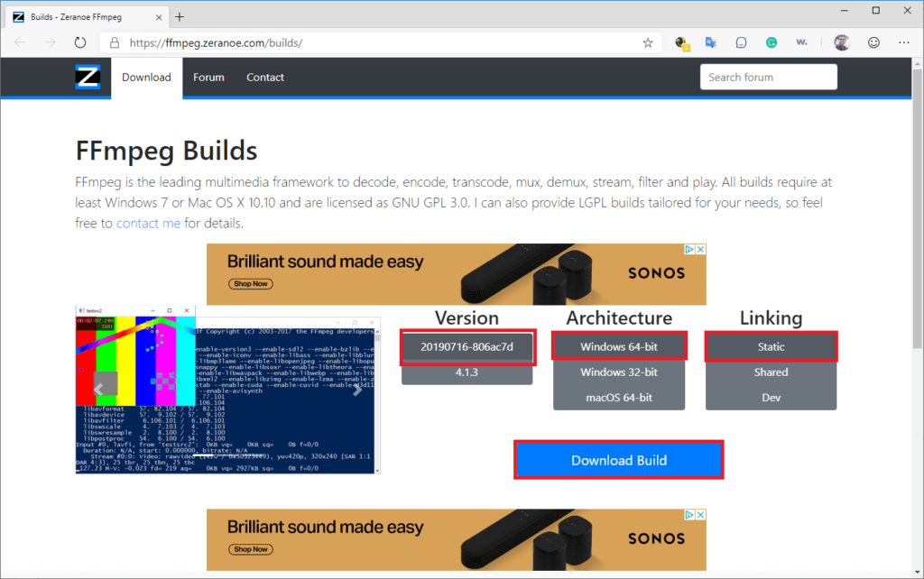Screen dimensions: 924x579
Task: Click the address bar URL
Action: click(x=216, y=42)
